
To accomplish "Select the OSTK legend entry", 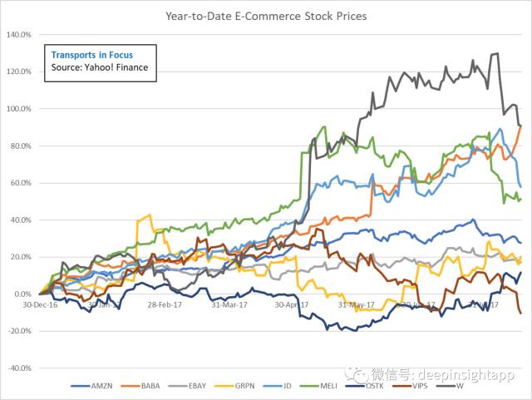I will point(365,386).
